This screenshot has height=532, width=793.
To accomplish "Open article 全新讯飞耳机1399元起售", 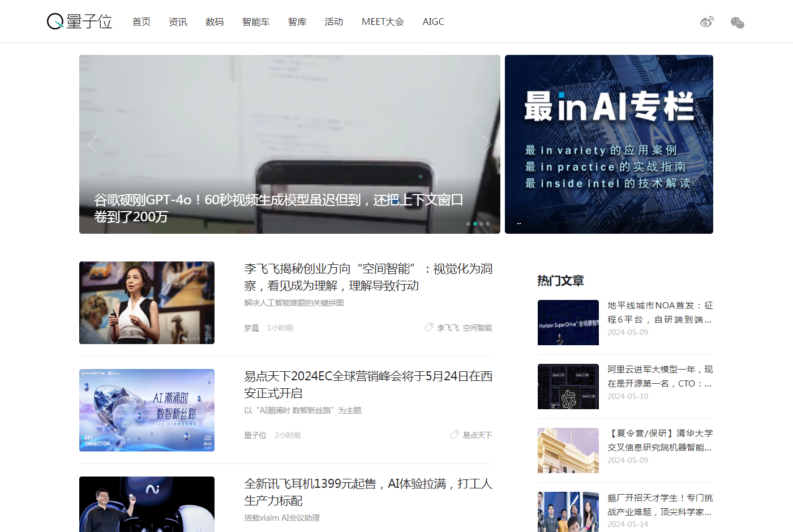I will point(368,492).
